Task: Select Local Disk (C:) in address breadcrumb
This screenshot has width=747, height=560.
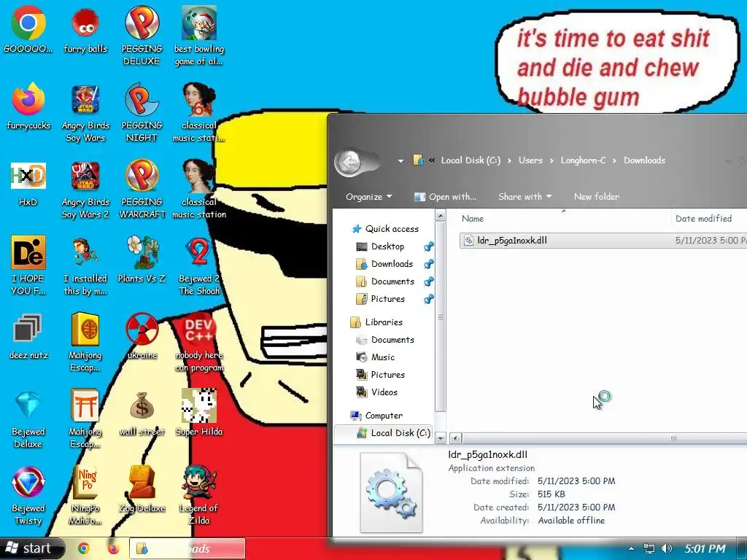Action: (471, 160)
